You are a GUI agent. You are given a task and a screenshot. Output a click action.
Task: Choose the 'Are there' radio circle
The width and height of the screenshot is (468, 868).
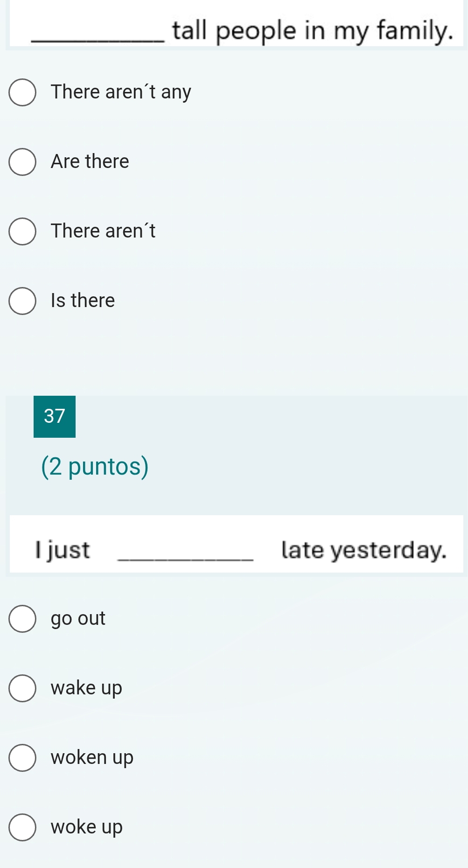coord(22,162)
